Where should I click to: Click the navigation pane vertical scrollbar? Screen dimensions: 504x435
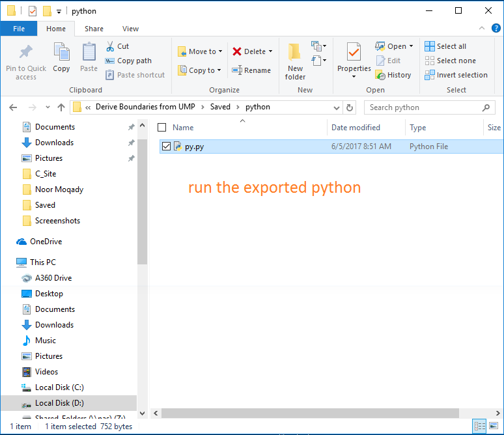click(143, 202)
